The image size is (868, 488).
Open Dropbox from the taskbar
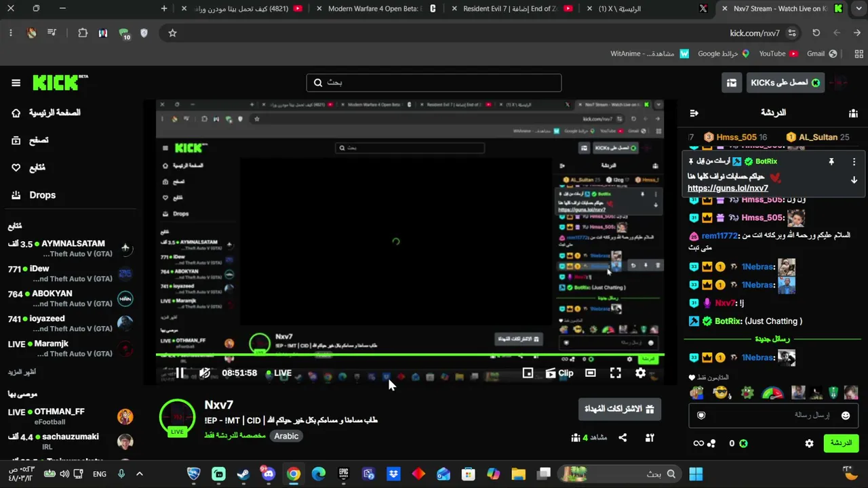coord(393,474)
